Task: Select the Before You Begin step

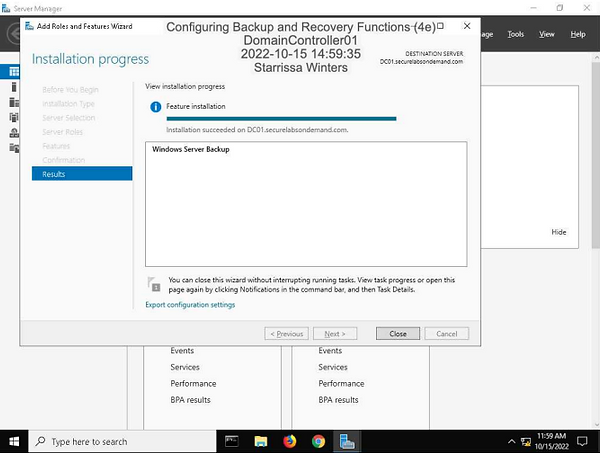Action: coord(70,90)
